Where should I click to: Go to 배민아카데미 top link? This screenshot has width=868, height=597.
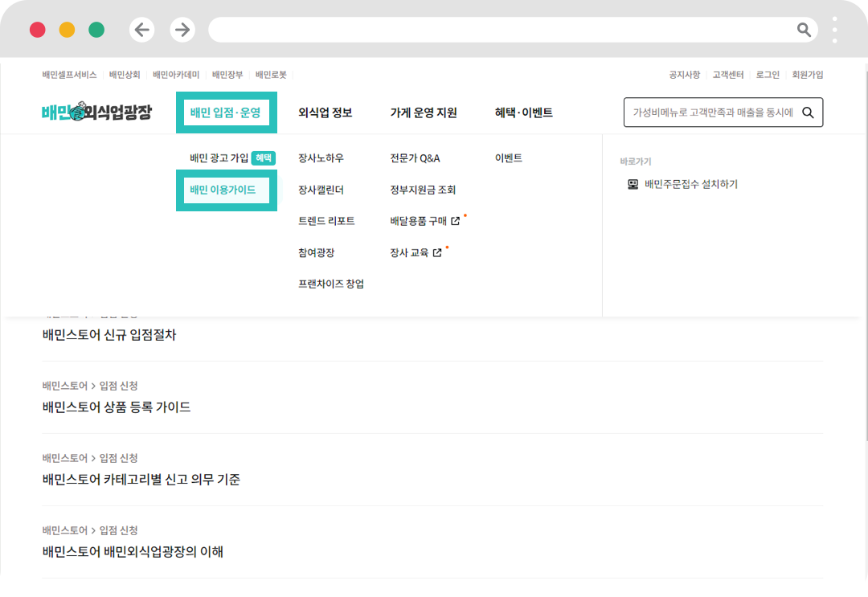click(176, 75)
